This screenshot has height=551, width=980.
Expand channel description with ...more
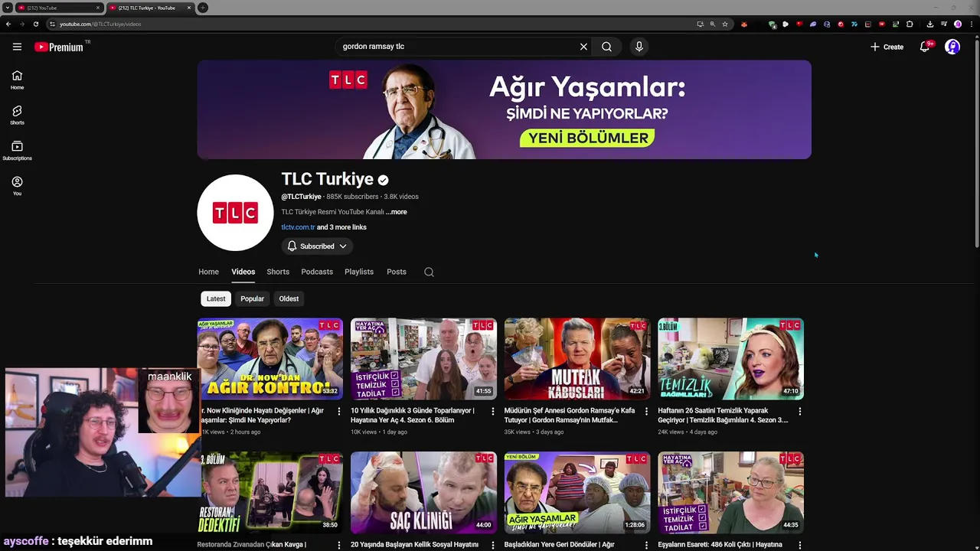tap(397, 212)
